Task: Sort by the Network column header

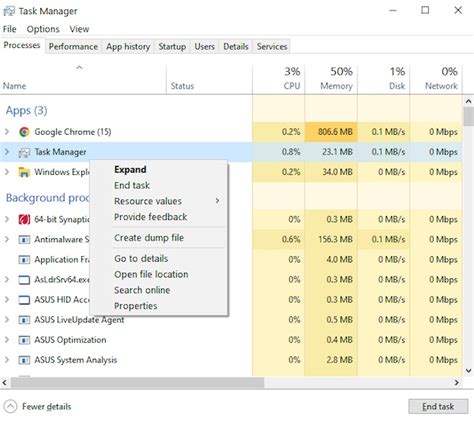Action: point(436,79)
